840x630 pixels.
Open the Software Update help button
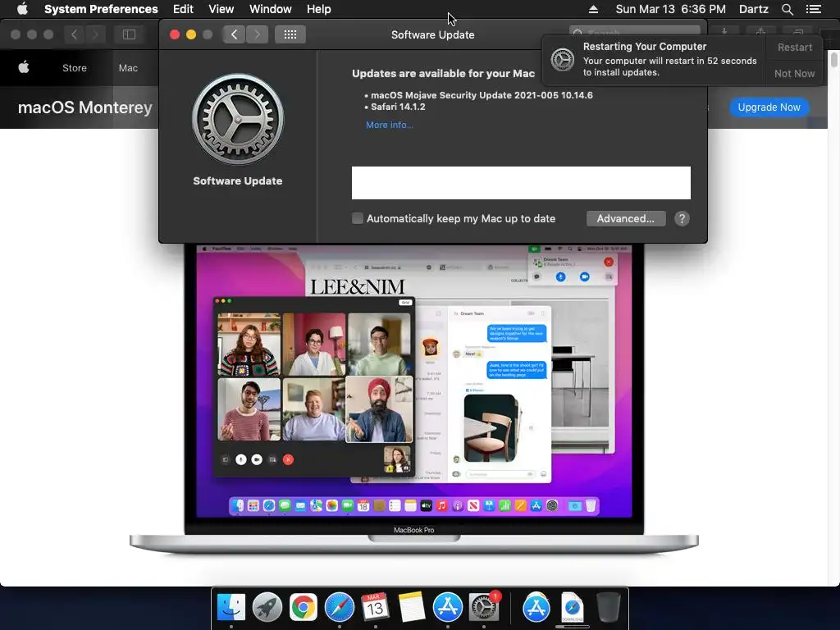pos(682,218)
